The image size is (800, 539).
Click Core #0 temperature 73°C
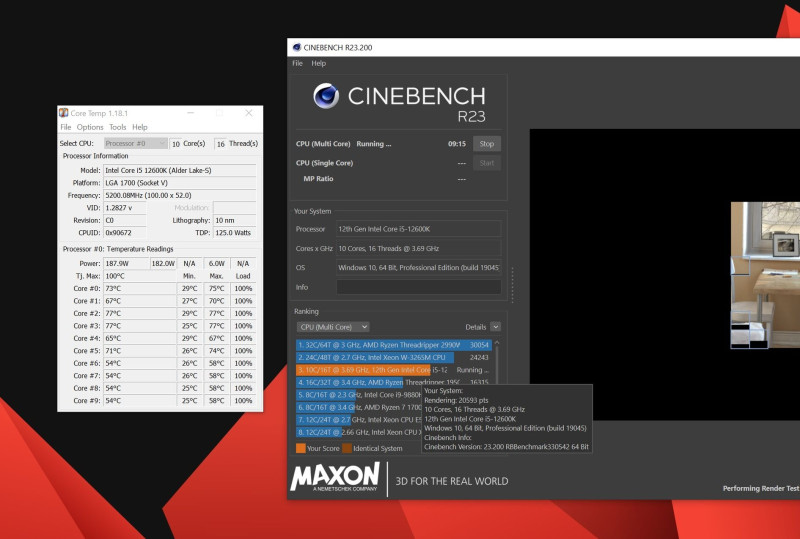[x=140, y=288]
